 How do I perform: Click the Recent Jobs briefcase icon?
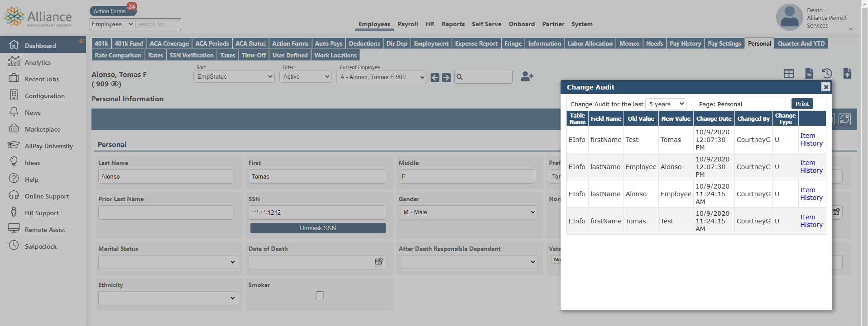point(14,78)
